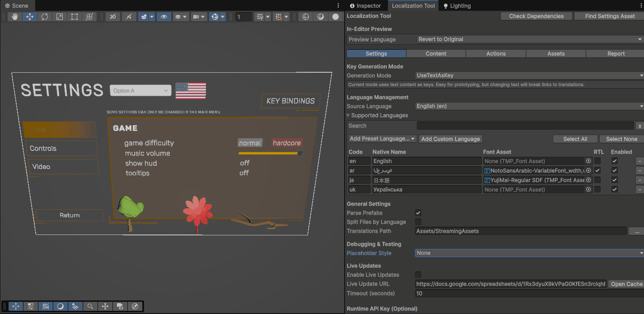Enable the Split Files by Language checkbox
This screenshot has height=314, width=644.
(418, 221)
